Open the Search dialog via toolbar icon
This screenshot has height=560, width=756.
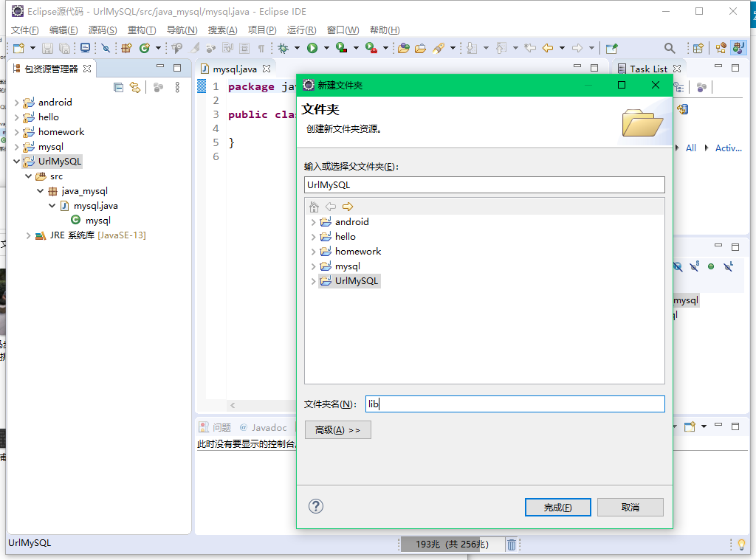tap(669, 47)
